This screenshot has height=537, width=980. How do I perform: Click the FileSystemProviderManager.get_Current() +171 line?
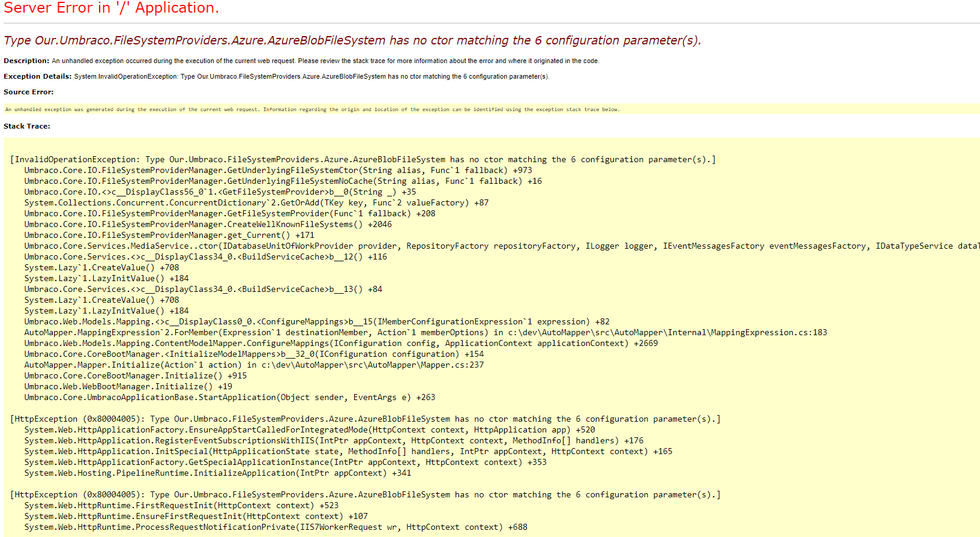(169, 235)
